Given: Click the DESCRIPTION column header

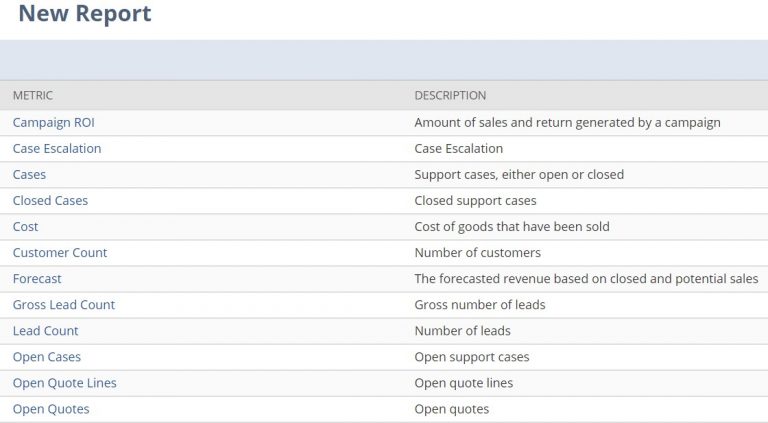Looking at the screenshot, I should pyautogui.click(x=450, y=96).
